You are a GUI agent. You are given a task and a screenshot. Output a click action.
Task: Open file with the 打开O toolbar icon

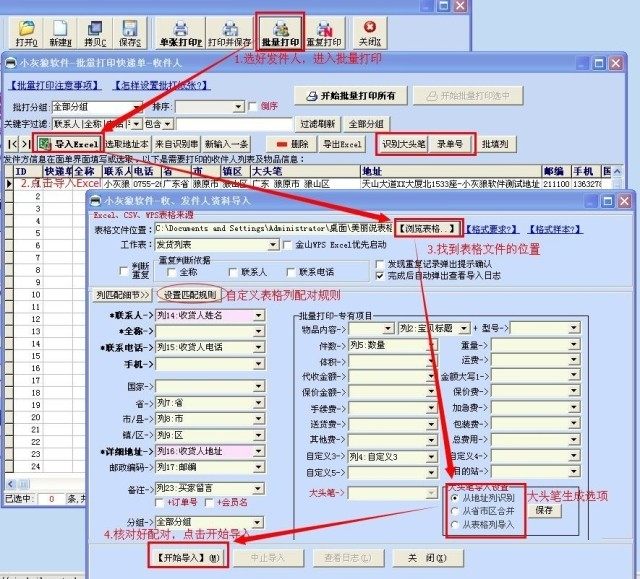26,33
